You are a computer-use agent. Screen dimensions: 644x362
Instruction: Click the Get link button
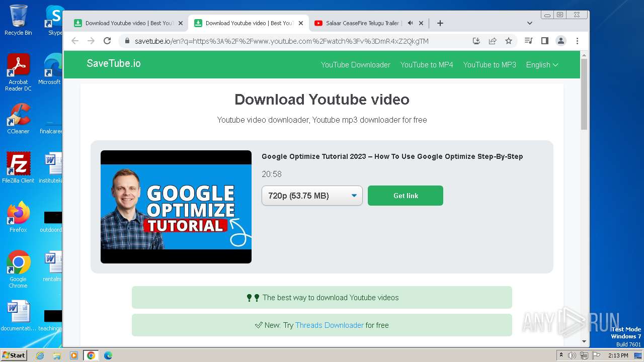point(406,196)
